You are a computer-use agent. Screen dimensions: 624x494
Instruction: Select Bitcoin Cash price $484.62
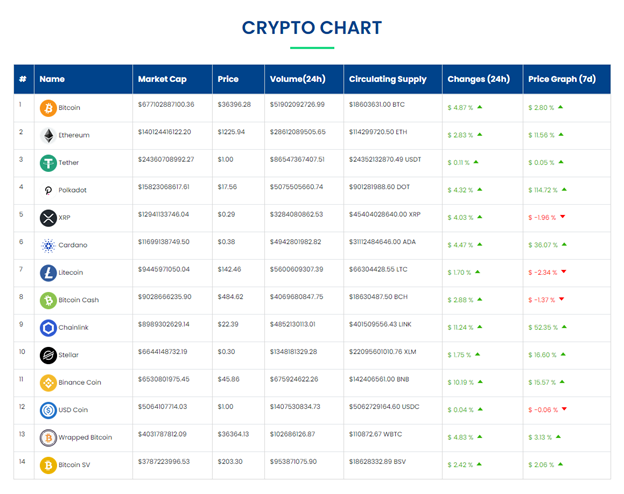point(230,297)
